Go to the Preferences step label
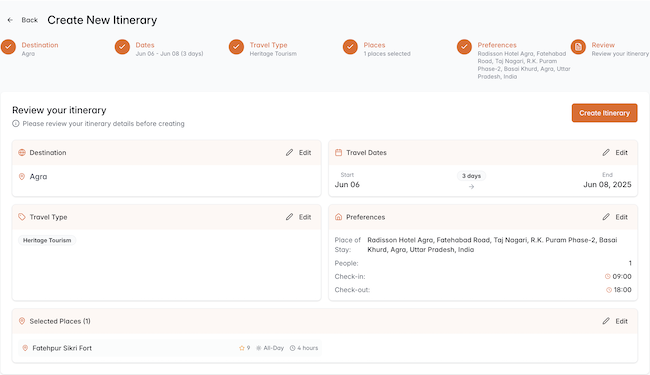The width and height of the screenshot is (650, 375). 497,45
